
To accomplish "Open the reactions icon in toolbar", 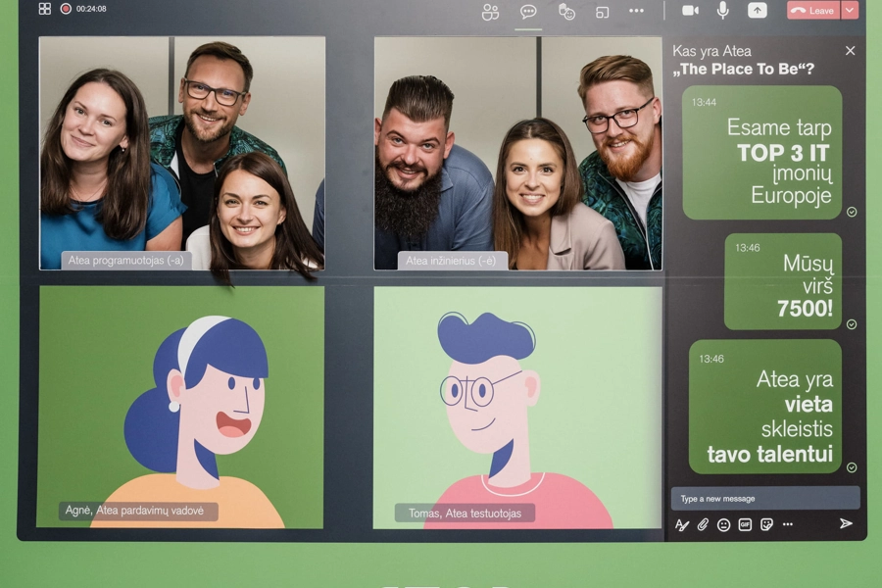I will (566, 11).
